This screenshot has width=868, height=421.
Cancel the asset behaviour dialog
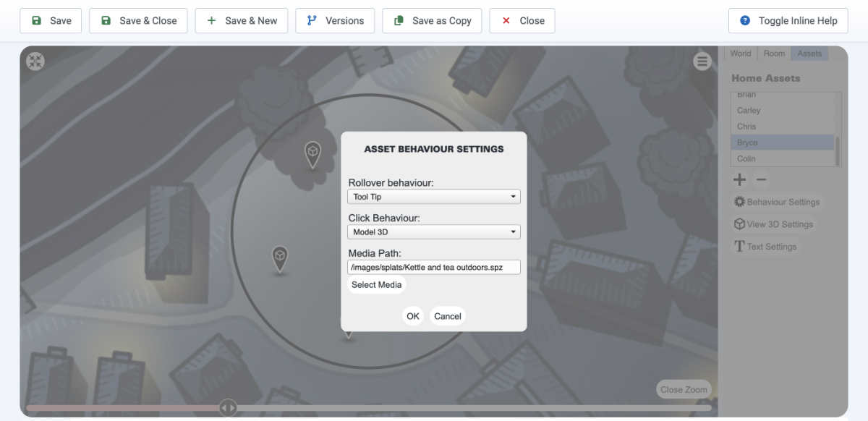448,316
